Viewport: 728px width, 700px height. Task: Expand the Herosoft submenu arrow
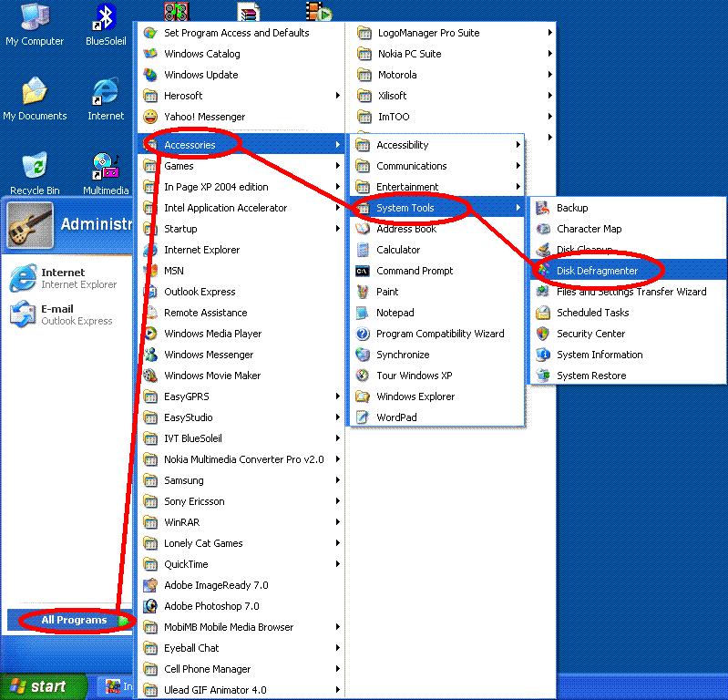[337, 96]
